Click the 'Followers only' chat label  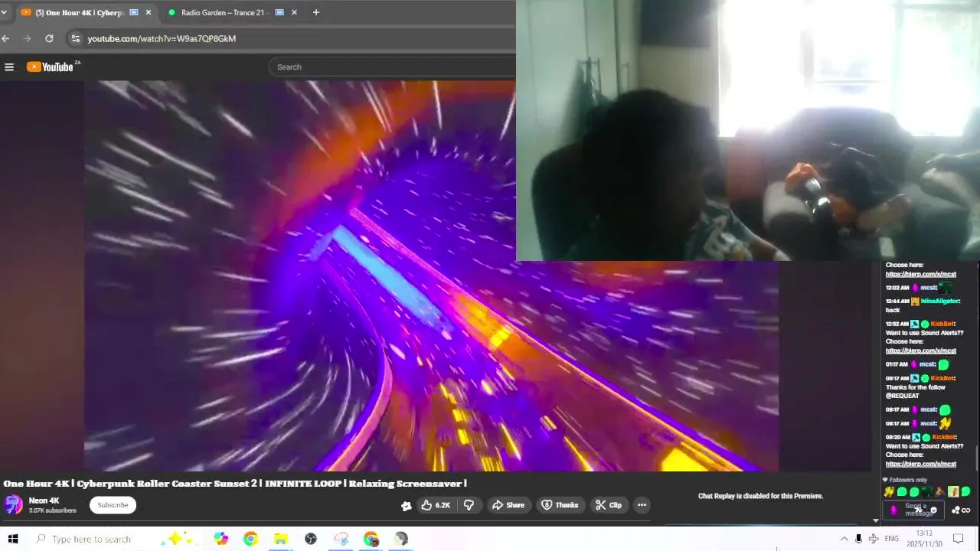coord(908,480)
